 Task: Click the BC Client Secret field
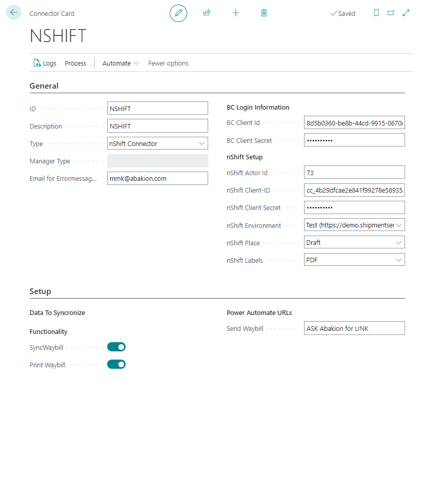coord(354,140)
